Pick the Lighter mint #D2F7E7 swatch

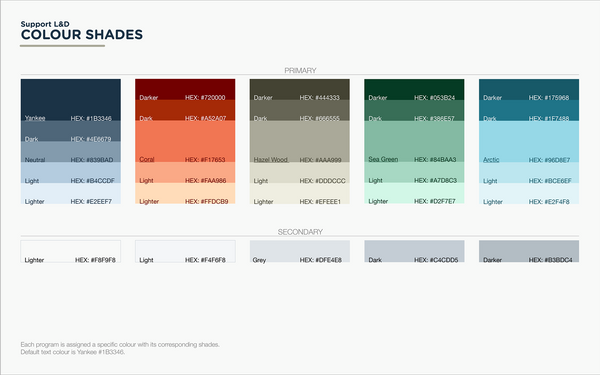[x=414, y=194]
